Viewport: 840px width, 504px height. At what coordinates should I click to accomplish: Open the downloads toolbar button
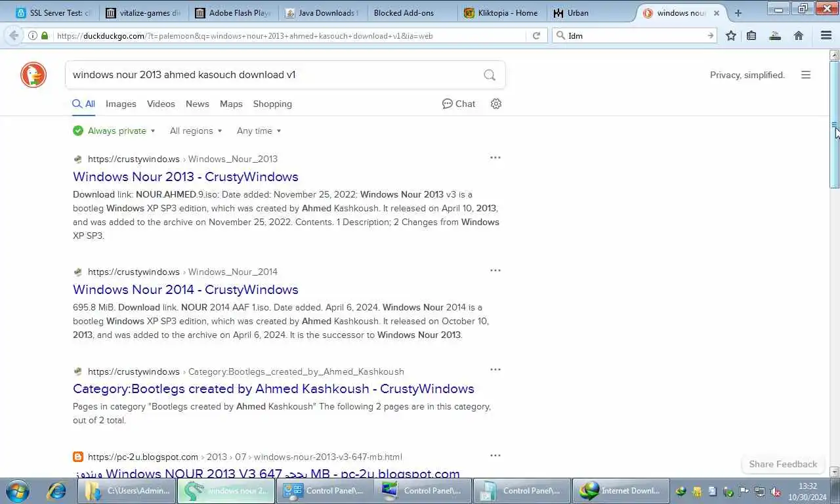click(x=775, y=35)
